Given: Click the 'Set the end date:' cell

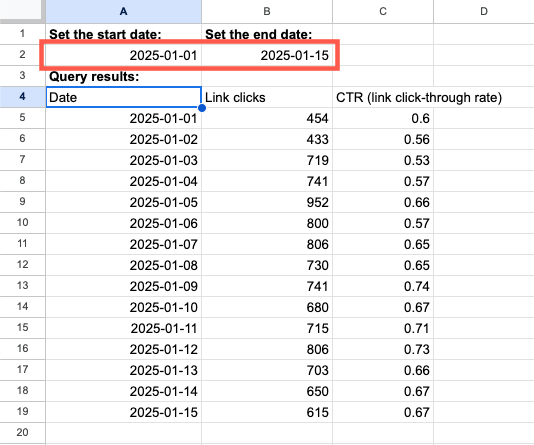Looking at the screenshot, I should click(x=267, y=34).
